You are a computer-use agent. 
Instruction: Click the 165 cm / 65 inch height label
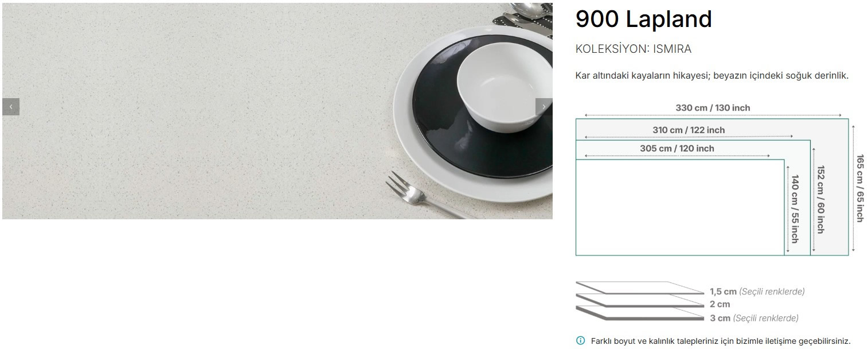click(860, 188)
